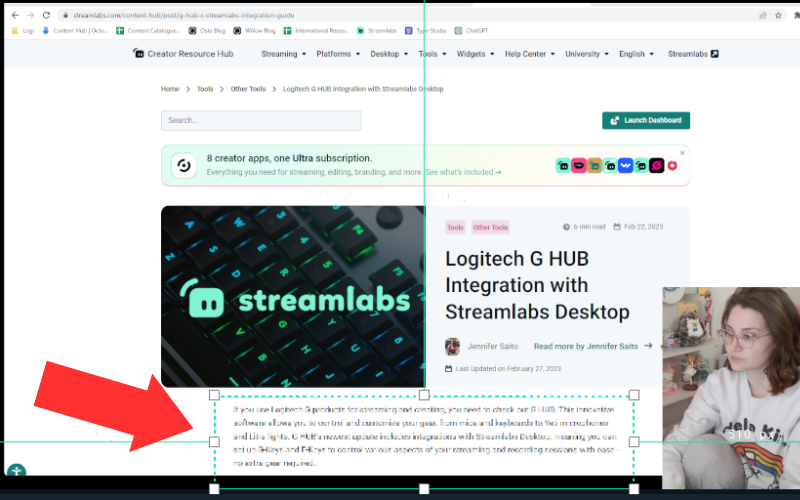Open the Logi bookmark folder
Image resolution: width=800 pixels, height=500 pixels.
pyautogui.click(x=22, y=31)
